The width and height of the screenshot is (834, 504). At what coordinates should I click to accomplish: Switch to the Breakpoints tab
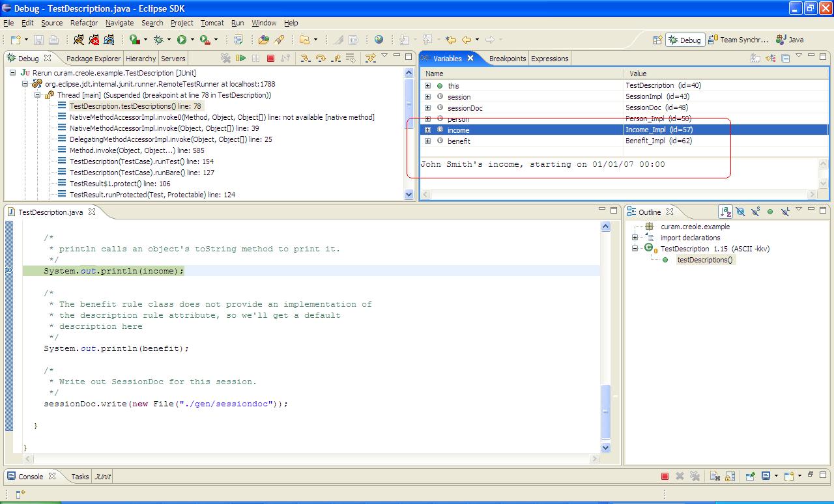pyautogui.click(x=508, y=59)
